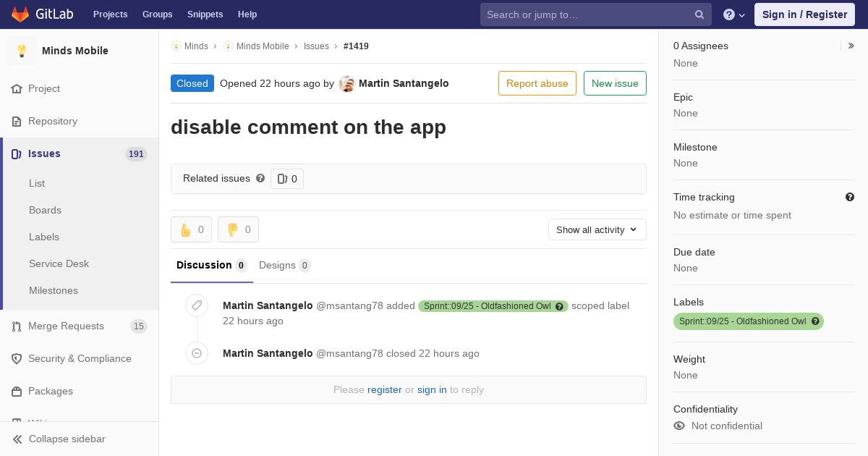Go to Snippets in top navigation
The height and width of the screenshot is (456, 868).
pyautogui.click(x=205, y=14)
